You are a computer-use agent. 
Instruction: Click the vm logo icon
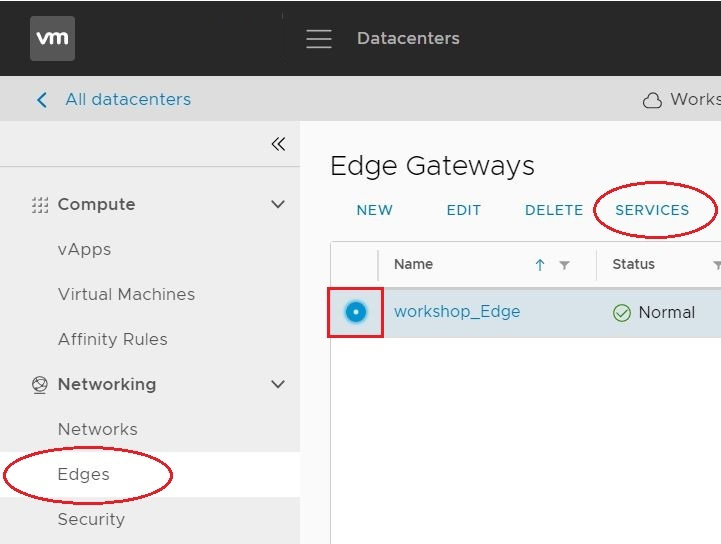(52, 38)
